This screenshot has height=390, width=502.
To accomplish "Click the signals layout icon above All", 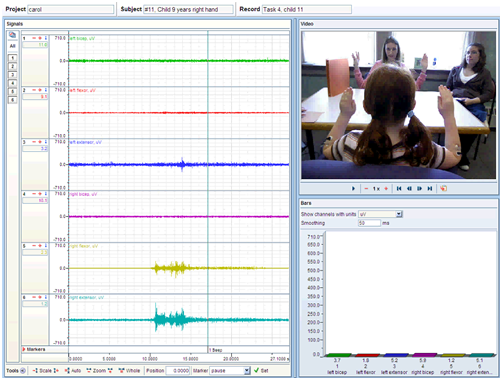I will (12, 35).
